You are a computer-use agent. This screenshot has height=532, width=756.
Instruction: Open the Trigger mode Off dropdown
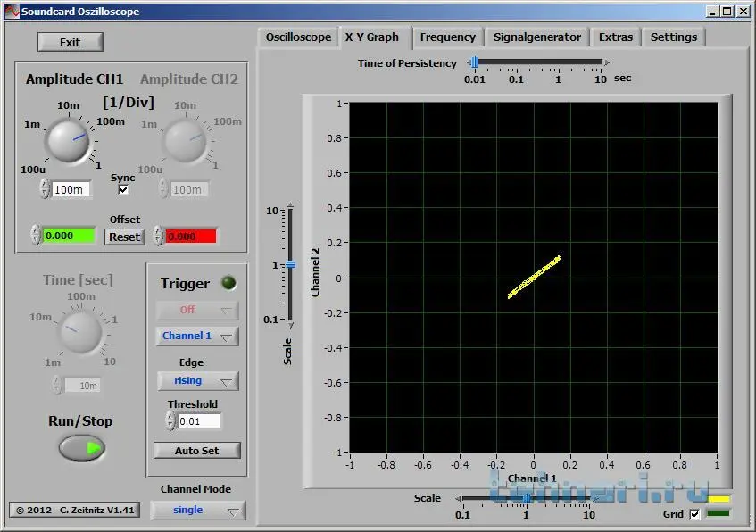[x=197, y=310]
